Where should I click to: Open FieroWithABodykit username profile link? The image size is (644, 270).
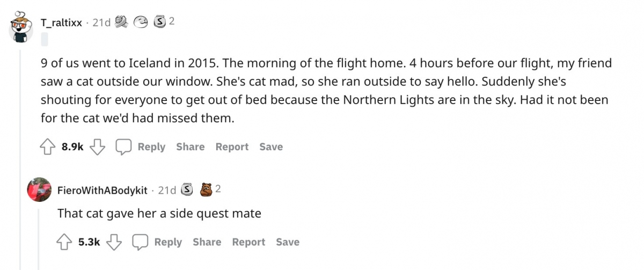[102, 191]
